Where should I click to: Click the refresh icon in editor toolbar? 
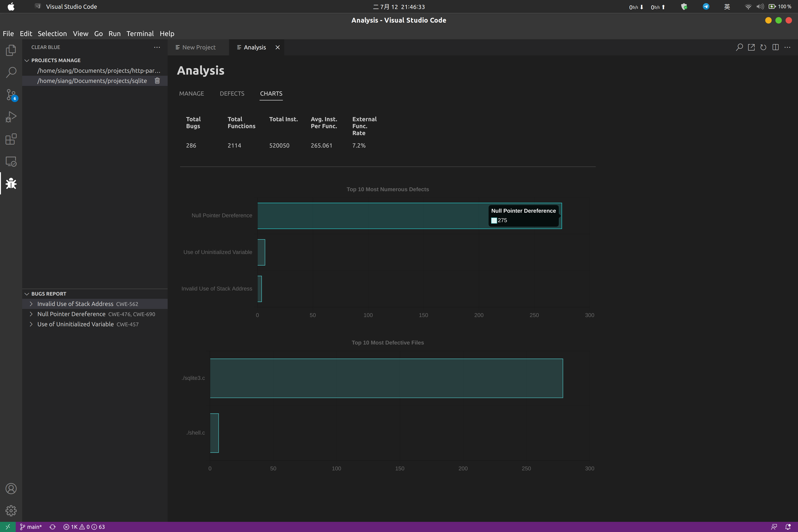pyautogui.click(x=763, y=48)
